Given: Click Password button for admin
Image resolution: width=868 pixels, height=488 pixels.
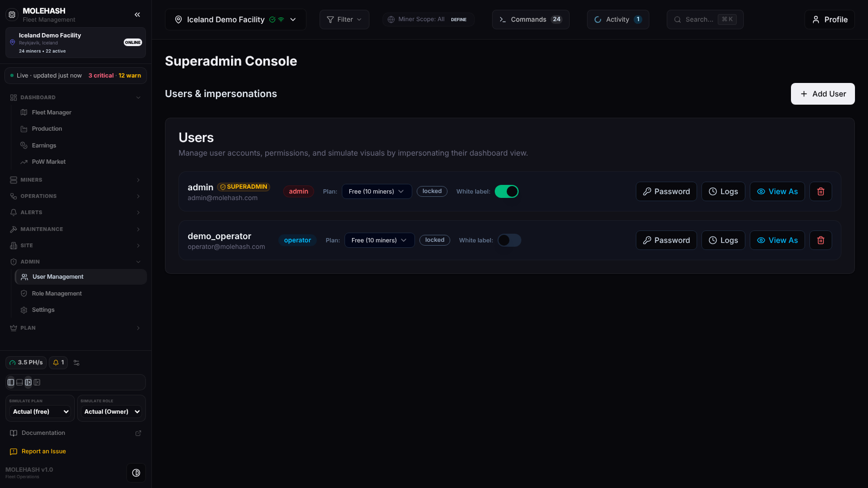Looking at the screenshot, I should coord(666,191).
